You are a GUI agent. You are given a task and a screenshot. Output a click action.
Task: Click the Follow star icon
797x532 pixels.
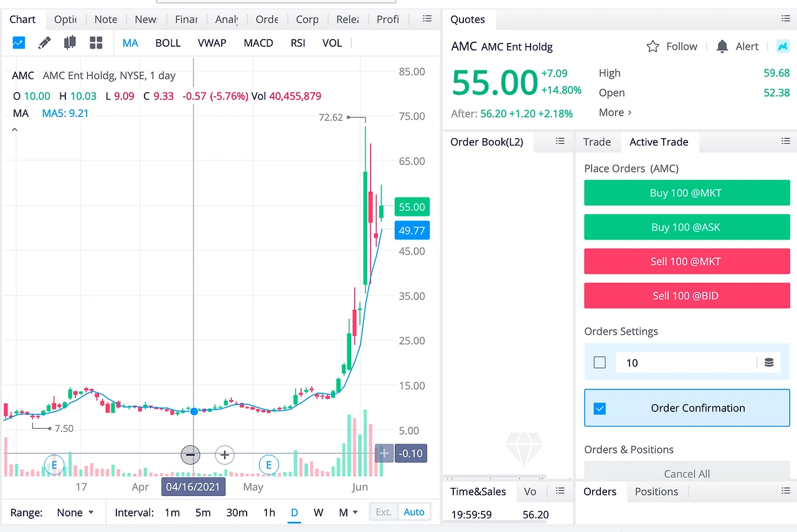tap(653, 47)
